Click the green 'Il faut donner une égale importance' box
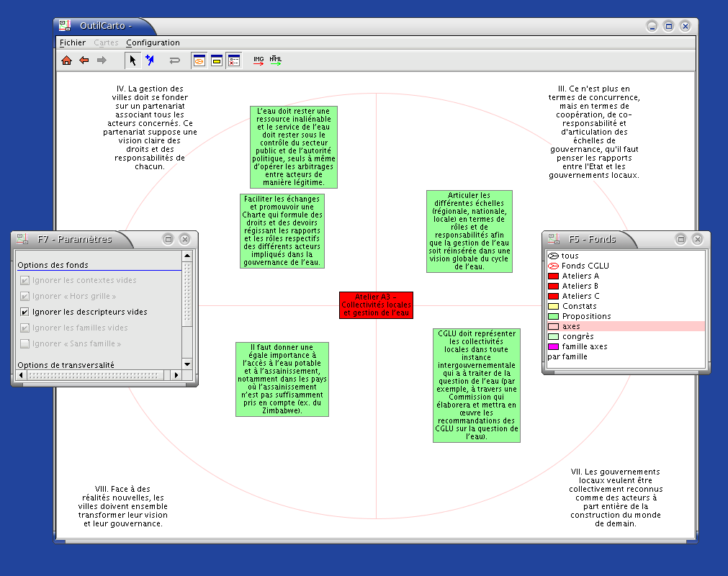This screenshot has width=728, height=576. tap(282, 379)
